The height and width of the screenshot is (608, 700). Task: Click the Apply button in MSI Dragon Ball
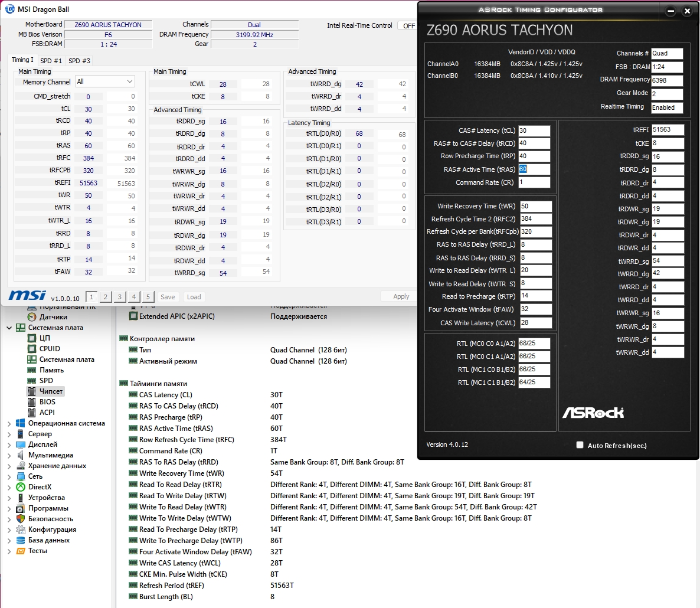pyautogui.click(x=401, y=296)
